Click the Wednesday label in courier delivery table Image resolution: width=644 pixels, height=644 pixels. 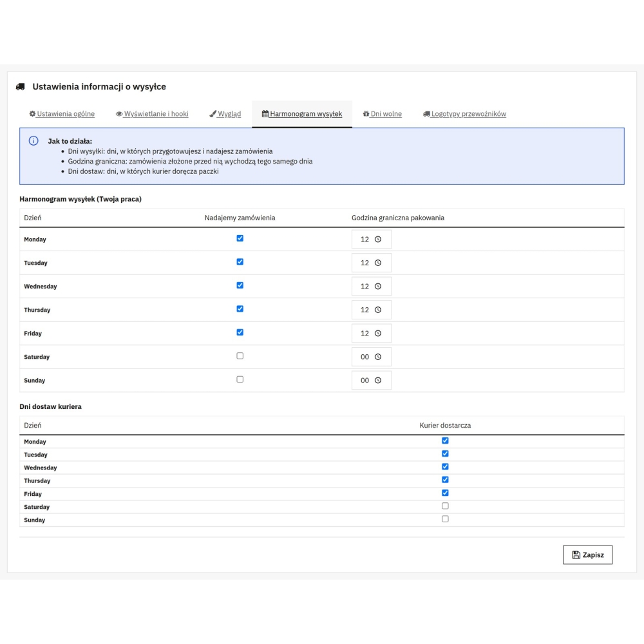pyautogui.click(x=40, y=468)
